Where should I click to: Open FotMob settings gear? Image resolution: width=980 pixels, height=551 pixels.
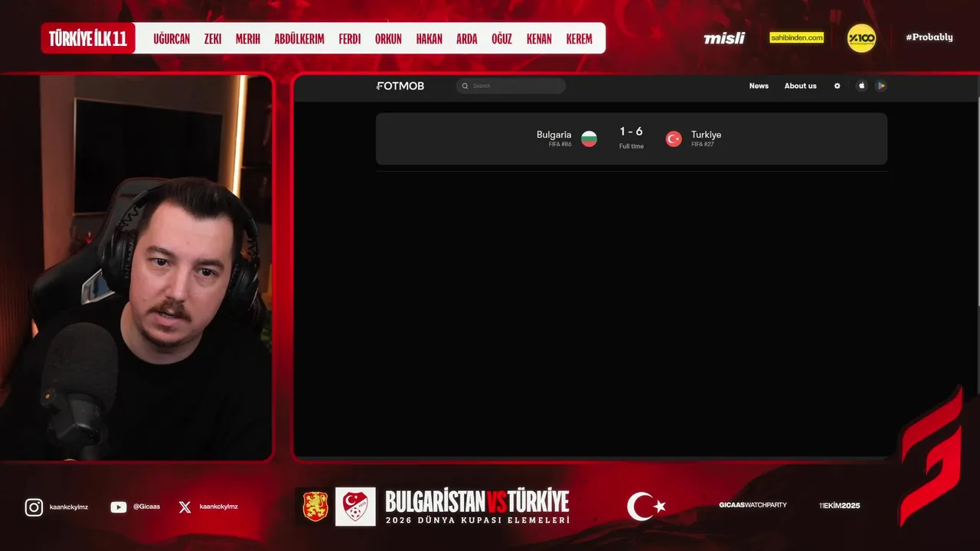pos(837,86)
